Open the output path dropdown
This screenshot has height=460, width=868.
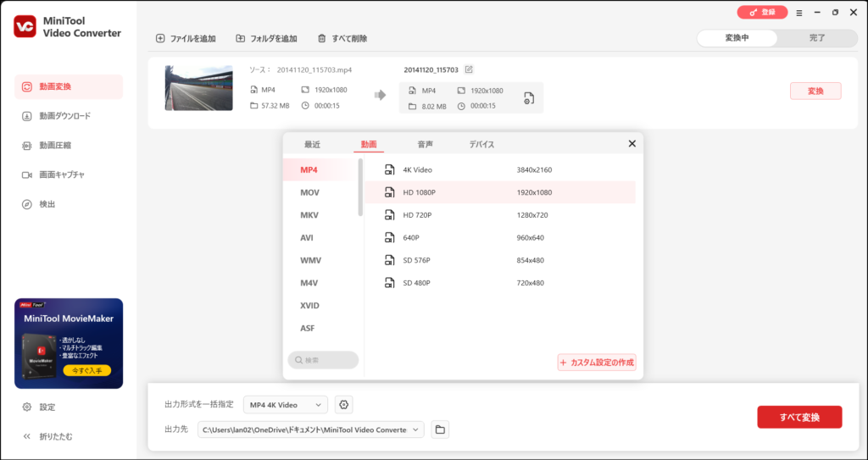[x=415, y=430]
